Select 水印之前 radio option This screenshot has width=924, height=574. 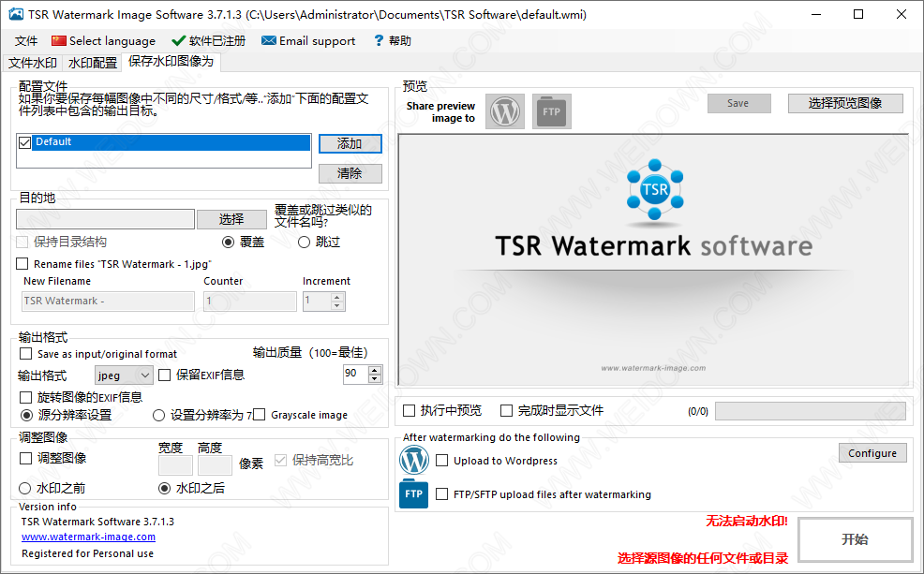24,488
